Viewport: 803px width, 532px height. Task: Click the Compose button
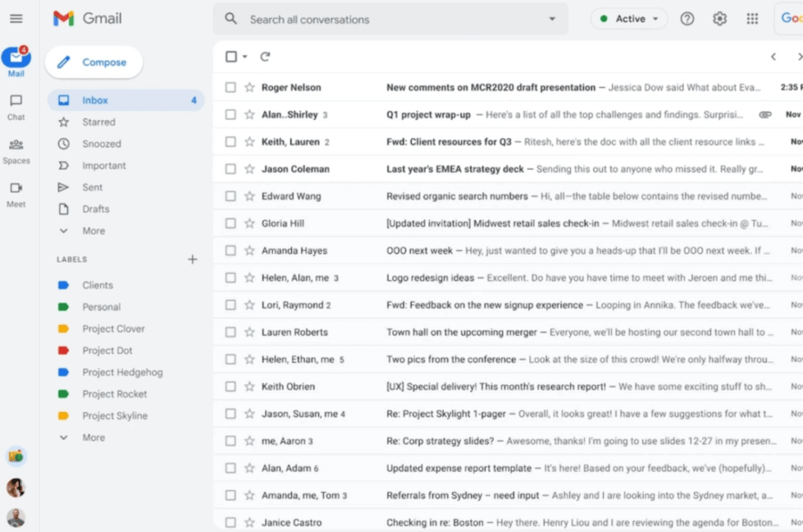tap(93, 62)
